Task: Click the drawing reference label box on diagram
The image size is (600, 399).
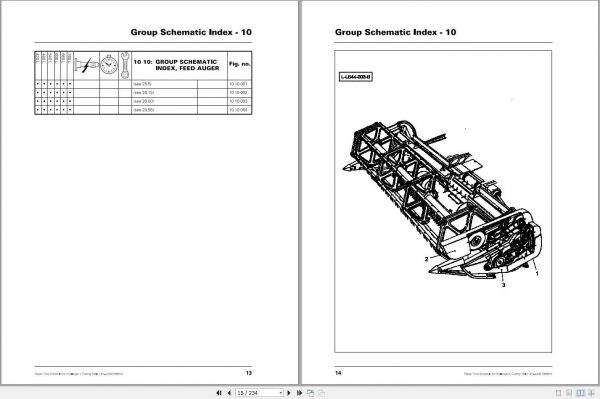Action: pos(355,77)
